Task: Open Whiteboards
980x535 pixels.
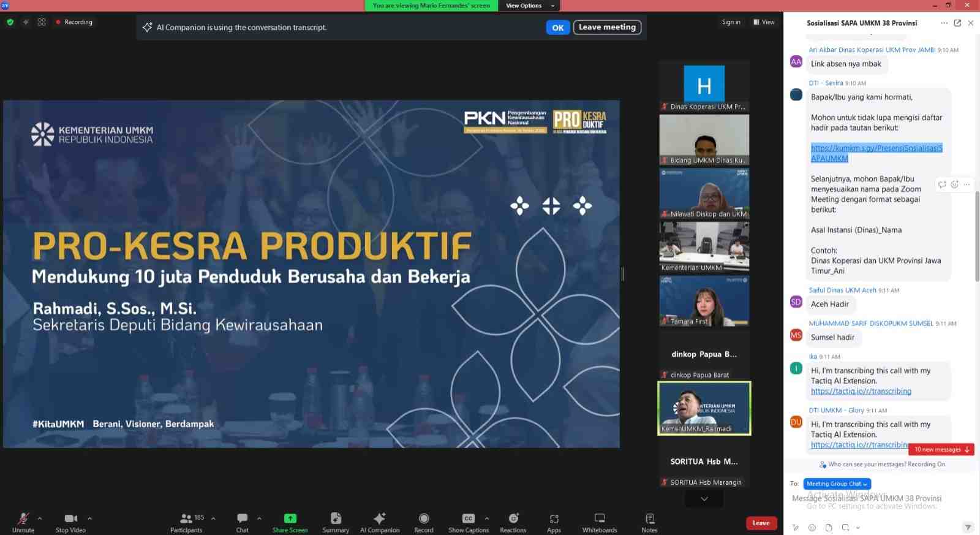Action: [600, 522]
